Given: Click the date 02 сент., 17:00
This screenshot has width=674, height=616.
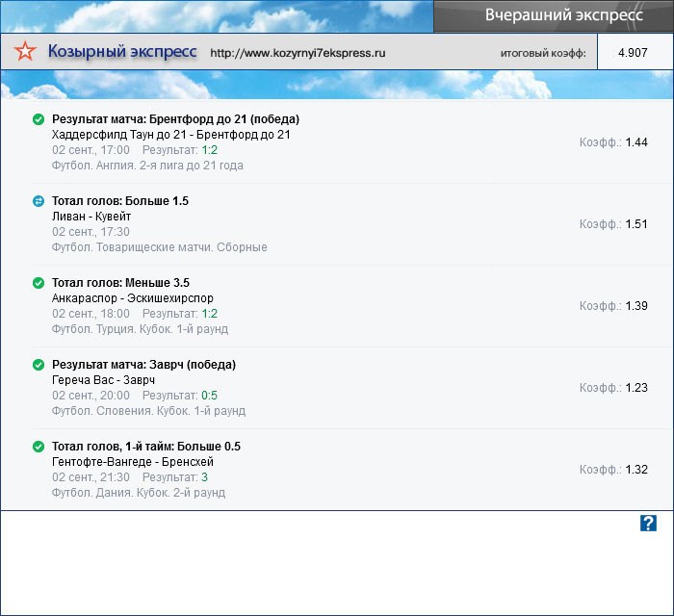Looking at the screenshot, I should tap(91, 150).
